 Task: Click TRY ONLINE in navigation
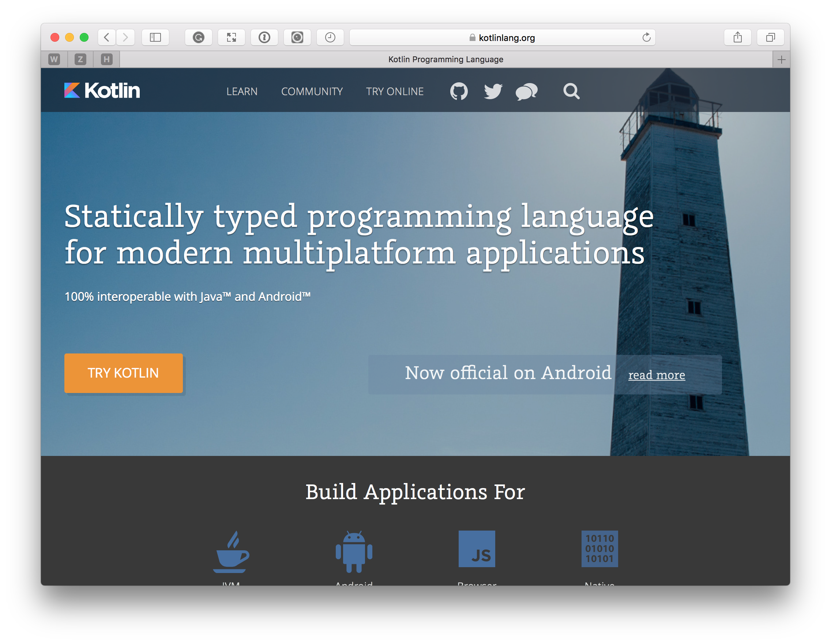click(x=395, y=91)
